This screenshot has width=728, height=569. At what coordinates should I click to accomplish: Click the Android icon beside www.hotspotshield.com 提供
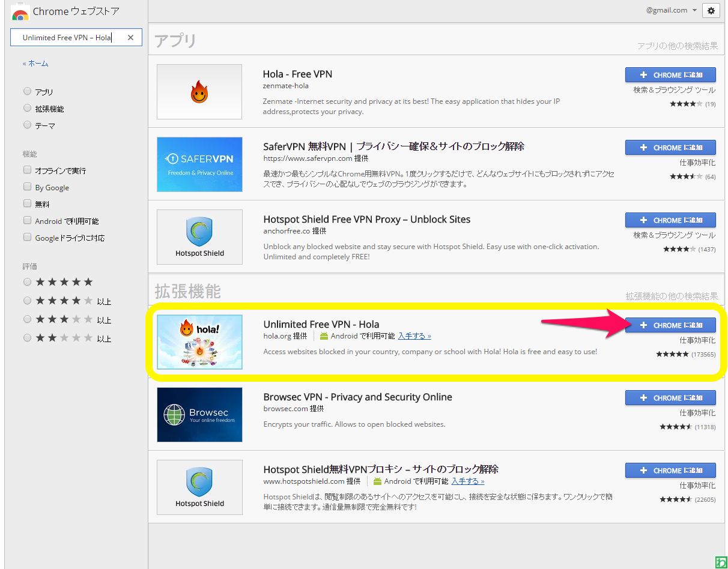coord(377,481)
